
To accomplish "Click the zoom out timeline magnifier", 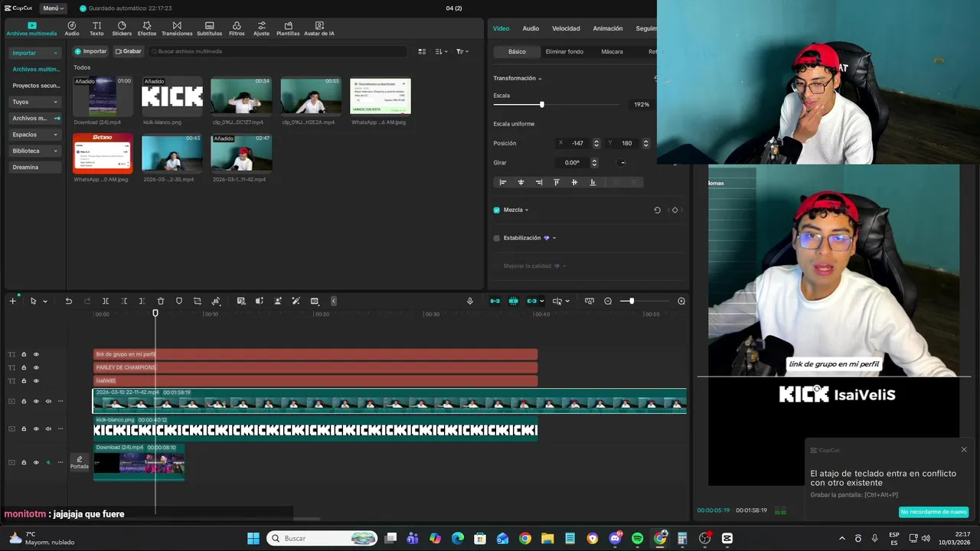I will [608, 301].
